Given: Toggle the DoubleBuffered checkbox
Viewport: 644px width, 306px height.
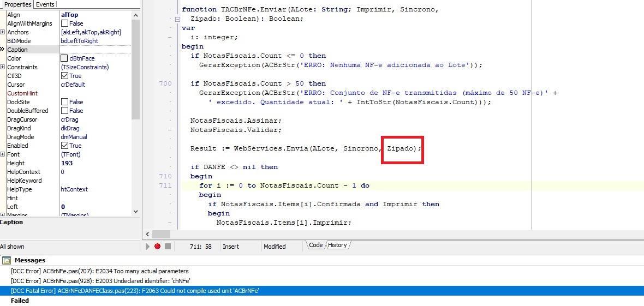Looking at the screenshot, I should 64,111.
